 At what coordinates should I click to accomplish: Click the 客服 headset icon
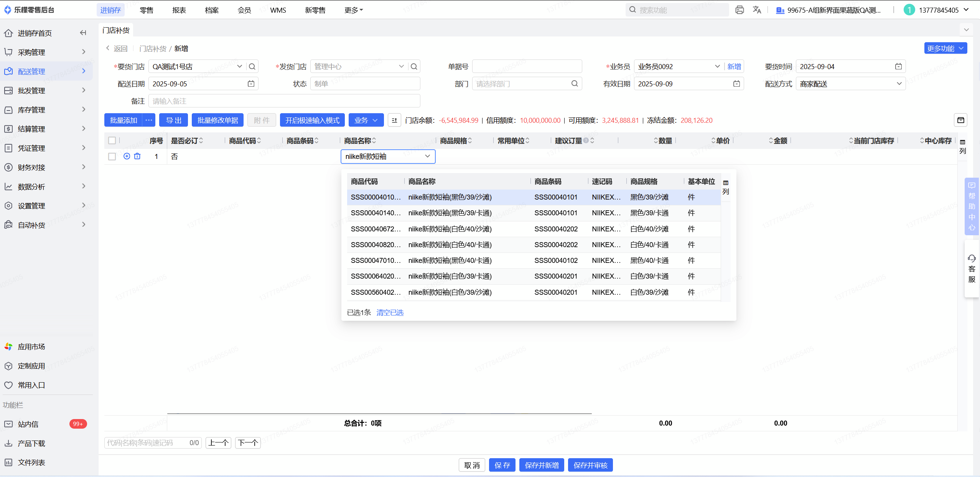click(972, 258)
